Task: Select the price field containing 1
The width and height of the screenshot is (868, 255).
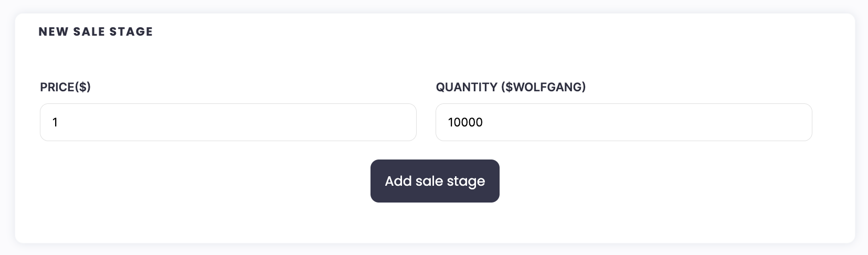Action: (228, 122)
